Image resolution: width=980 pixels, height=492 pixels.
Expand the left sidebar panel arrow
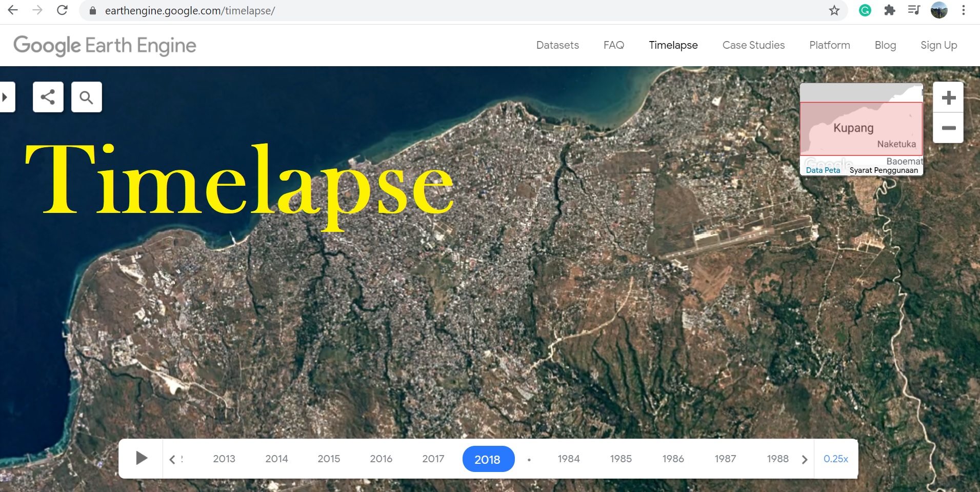coord(6,96)
